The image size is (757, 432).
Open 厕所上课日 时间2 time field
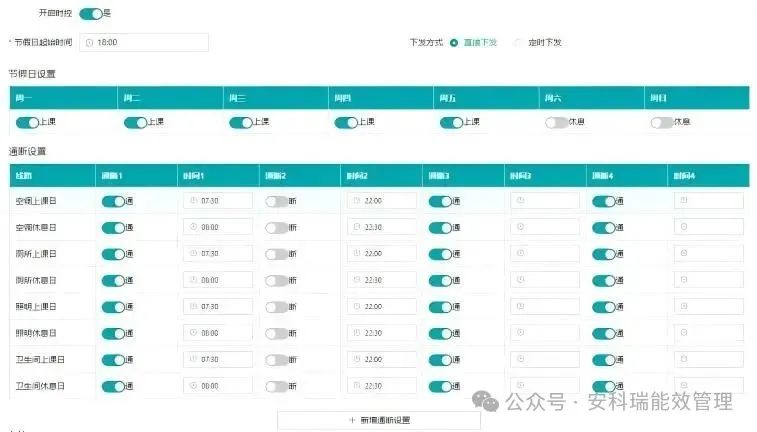381,253
